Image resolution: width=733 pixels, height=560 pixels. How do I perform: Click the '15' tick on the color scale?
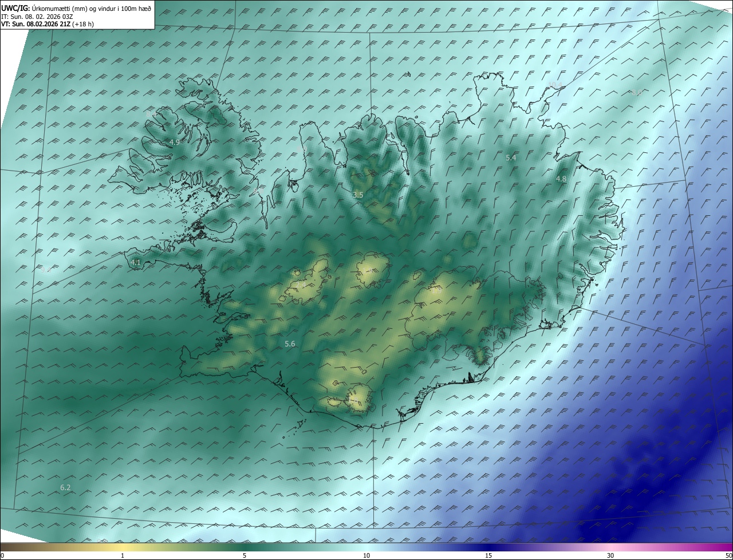(488, 555)
